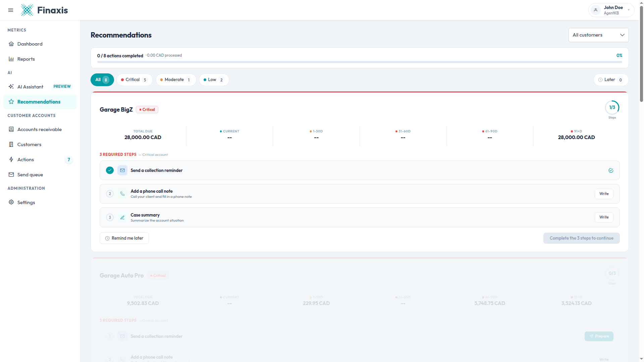This screenshot has width=644, height=362.
Task: Click the AI Assistant sparkle icon
Action: (11, 86)
